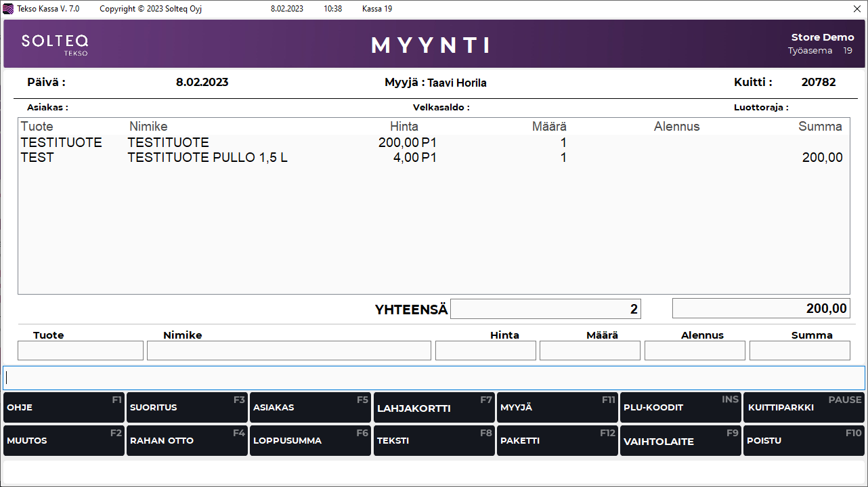Click the Tekso Kassa title bar icon

8,9
